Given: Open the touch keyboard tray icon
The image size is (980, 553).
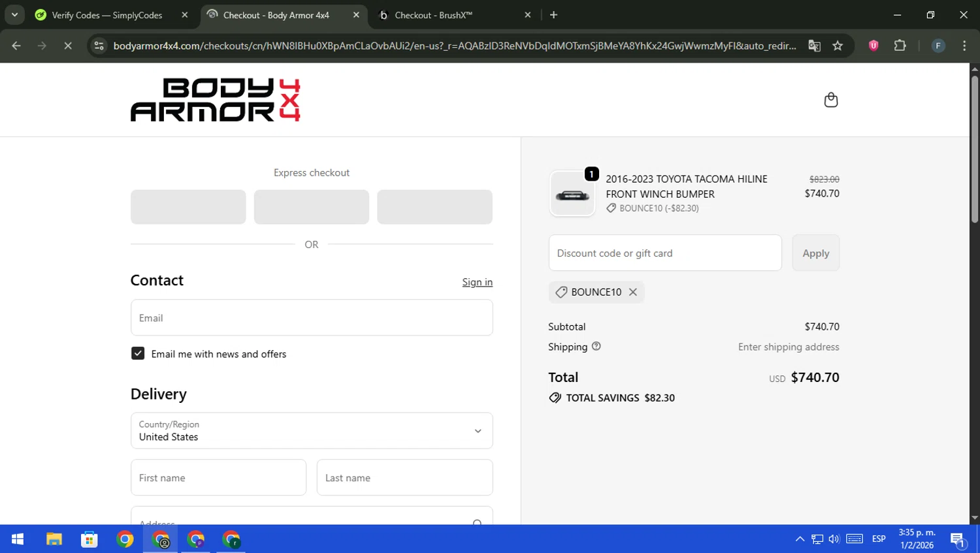Looking at the screenshot, I should click(x=855, y=539).
